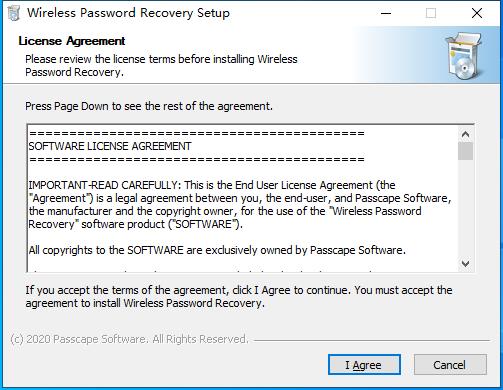This screenshot has height=390, width=503.
Task: Click the 'Press Page Down' instruction text
Action: pyautogui.click(x=149, y=106)
